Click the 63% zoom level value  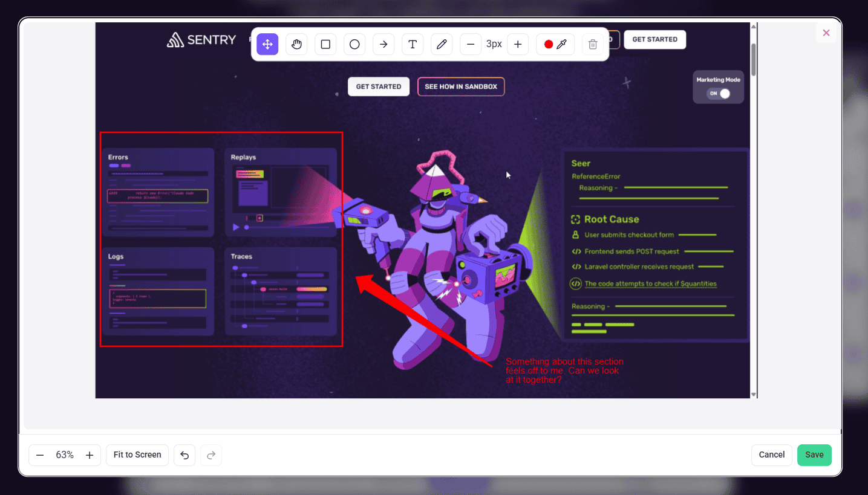[65, 455]
